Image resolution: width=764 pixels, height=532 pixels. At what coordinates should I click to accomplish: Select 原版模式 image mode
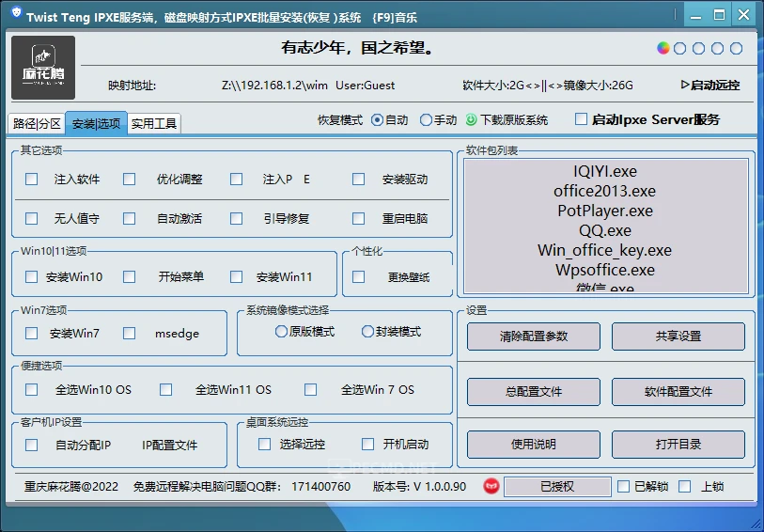tap(281, 332)
